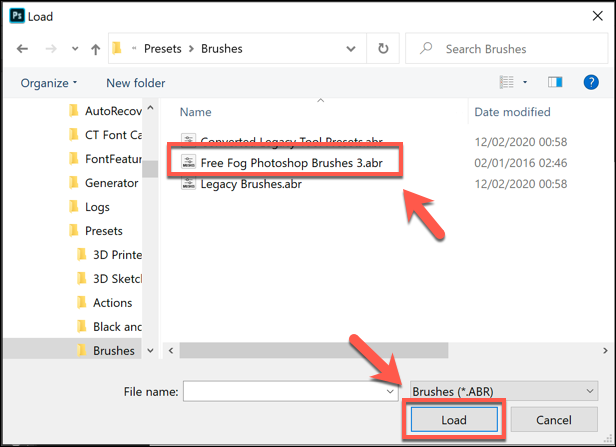This screenshot has width=616, height=447.
Task: Refresh the Brushes folder view
Action: click(x=383, y=48)
